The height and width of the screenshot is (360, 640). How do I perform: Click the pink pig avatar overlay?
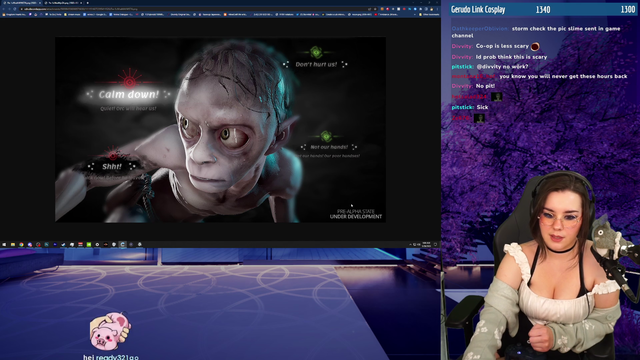click(x=110, y=331)
